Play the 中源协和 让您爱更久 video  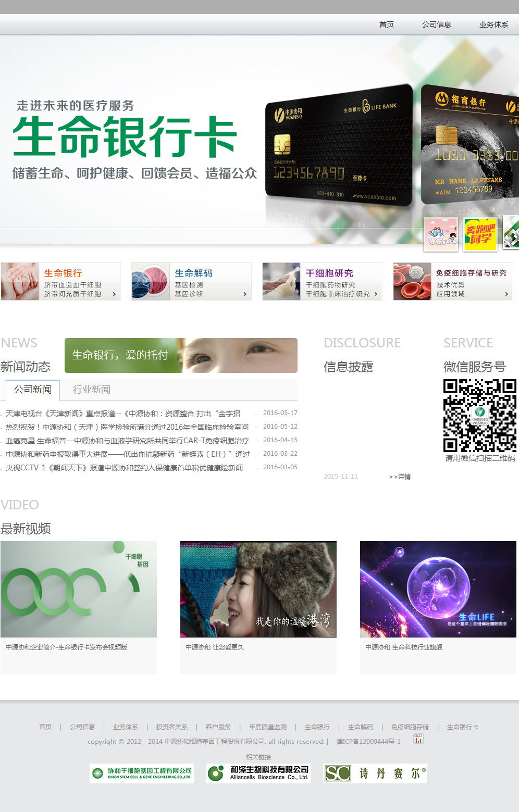tap(258, 589)
